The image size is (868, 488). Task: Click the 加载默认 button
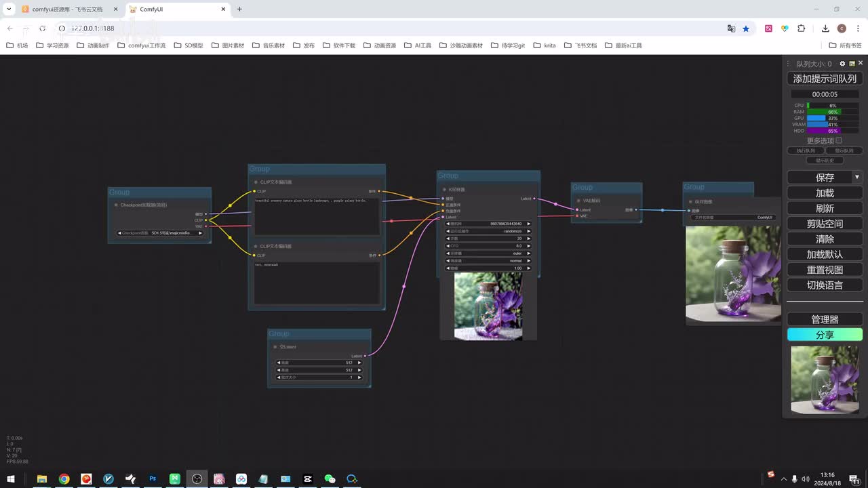[825, 254]
